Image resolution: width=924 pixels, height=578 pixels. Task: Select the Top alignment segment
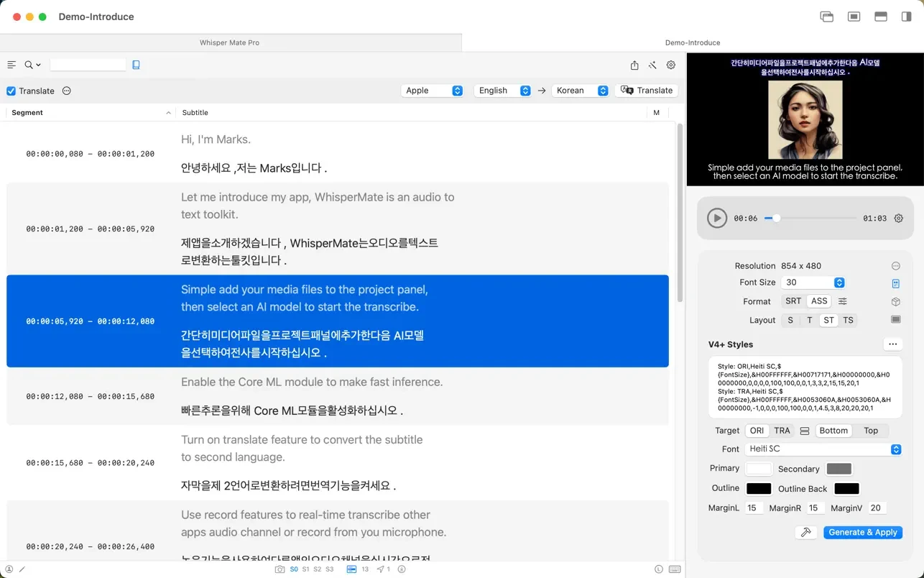coord(871,431)
